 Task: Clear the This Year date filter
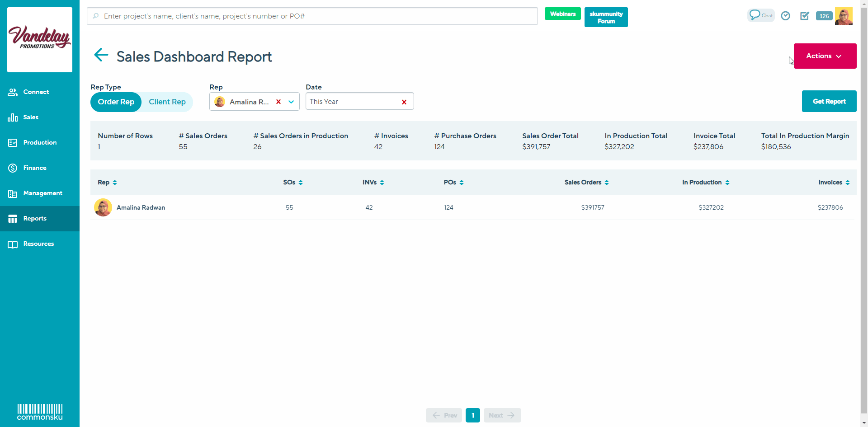404,102
